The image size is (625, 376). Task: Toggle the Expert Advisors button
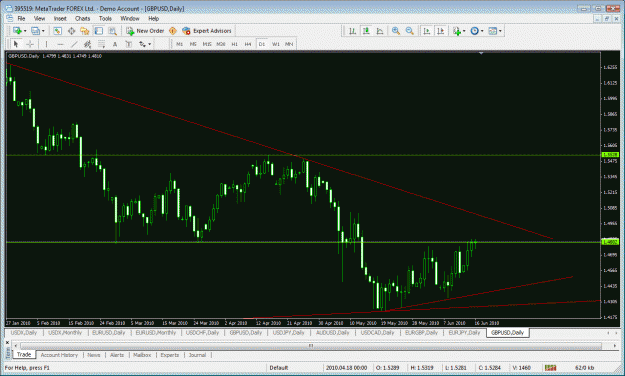point(207,31)
